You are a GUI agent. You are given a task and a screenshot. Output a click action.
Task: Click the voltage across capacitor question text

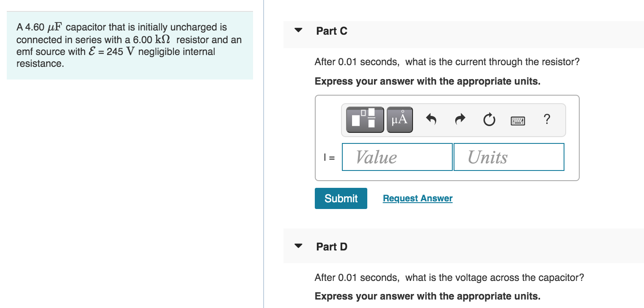(449, 278)
